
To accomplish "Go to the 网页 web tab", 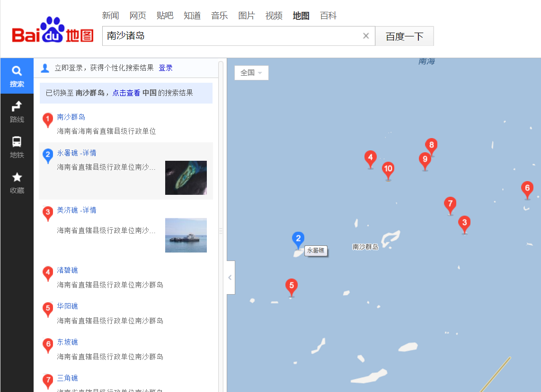I will [138, 16].
